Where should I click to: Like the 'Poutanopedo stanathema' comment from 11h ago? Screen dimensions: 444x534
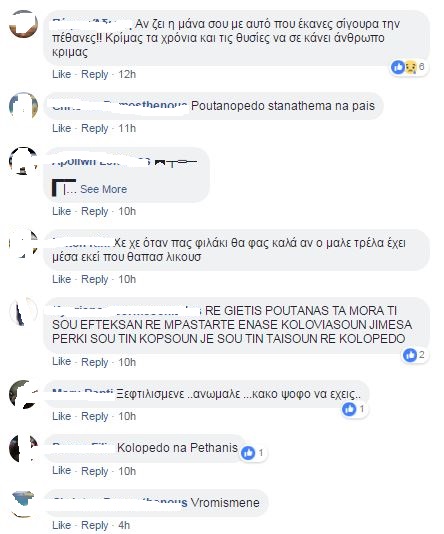point(62,128)
